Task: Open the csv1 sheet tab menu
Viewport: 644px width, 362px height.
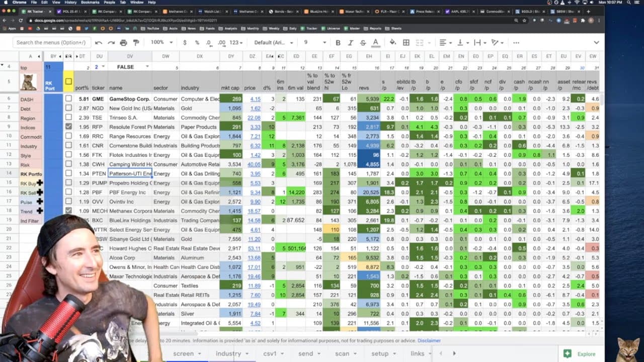Action: [283, 353]
